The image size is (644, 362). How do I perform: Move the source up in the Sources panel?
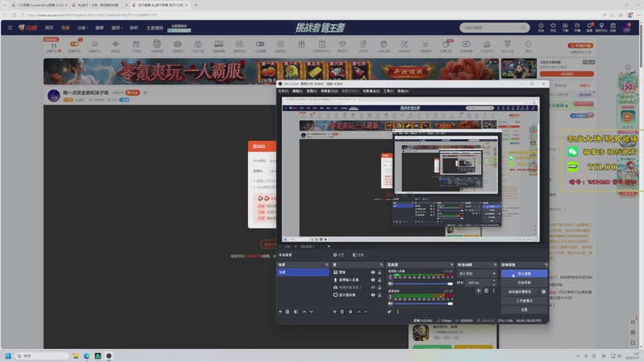pyautogui.click(x=359, y=312)
